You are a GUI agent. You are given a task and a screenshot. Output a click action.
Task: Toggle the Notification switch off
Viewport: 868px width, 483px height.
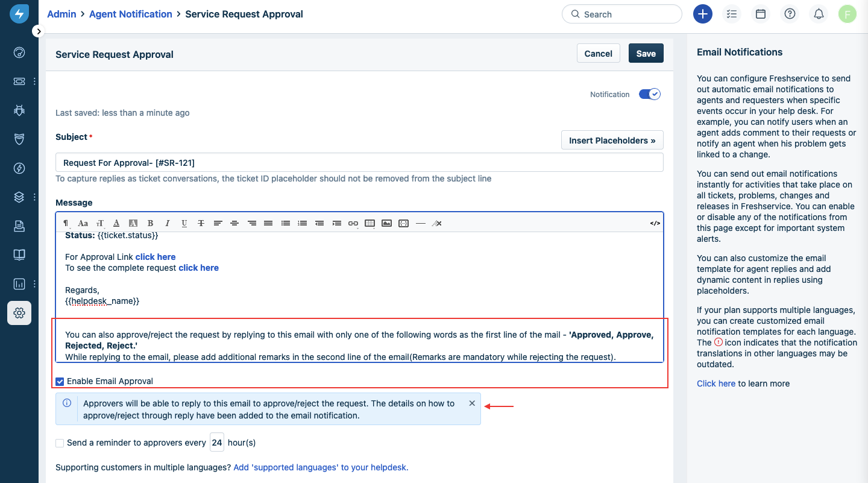click(649, 94)
